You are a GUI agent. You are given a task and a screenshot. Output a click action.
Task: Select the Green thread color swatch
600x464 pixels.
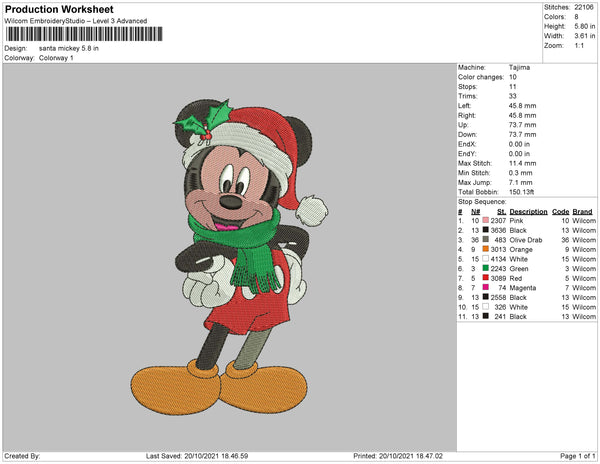pyautogui.click(x=485, y=267)
